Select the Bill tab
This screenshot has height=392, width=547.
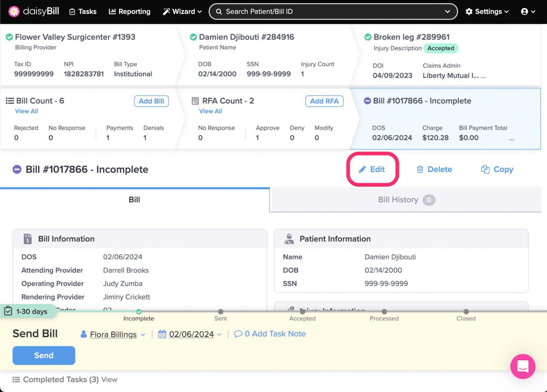(134, 200)
